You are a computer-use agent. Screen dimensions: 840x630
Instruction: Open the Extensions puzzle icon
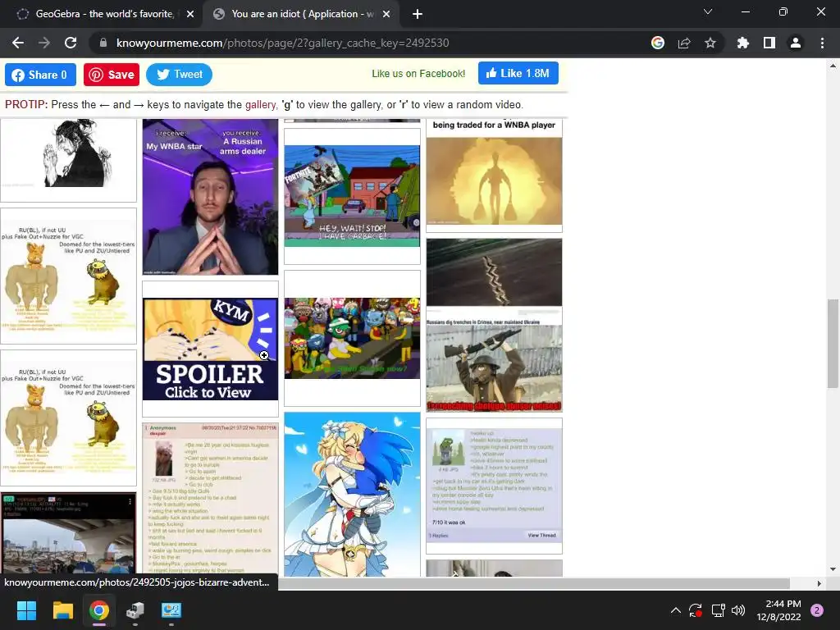click(x=743, y=43)
